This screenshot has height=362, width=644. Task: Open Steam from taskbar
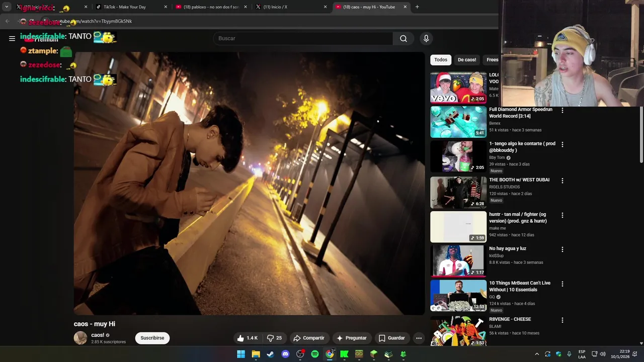coord(270,354)
